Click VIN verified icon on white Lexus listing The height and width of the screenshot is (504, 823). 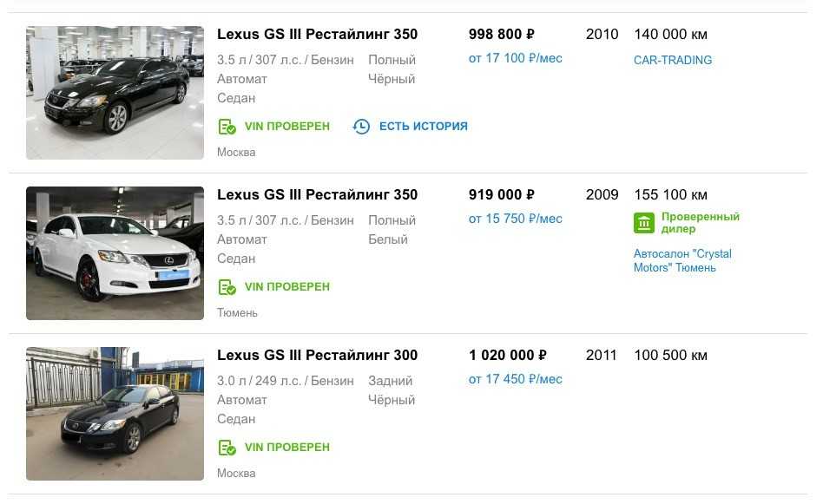pos(227,287)
